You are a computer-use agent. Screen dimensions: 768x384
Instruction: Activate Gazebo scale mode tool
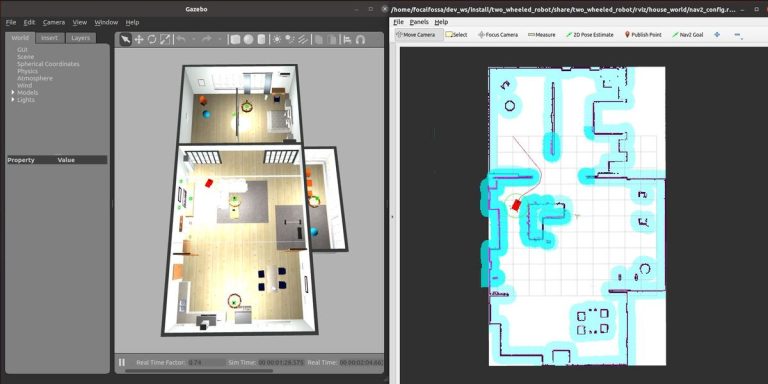165,40
